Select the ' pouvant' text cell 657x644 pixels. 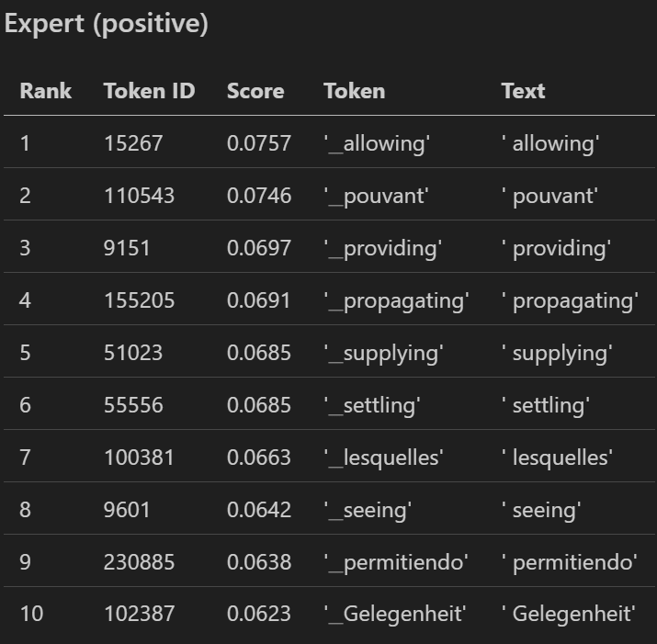pos(549,196)
